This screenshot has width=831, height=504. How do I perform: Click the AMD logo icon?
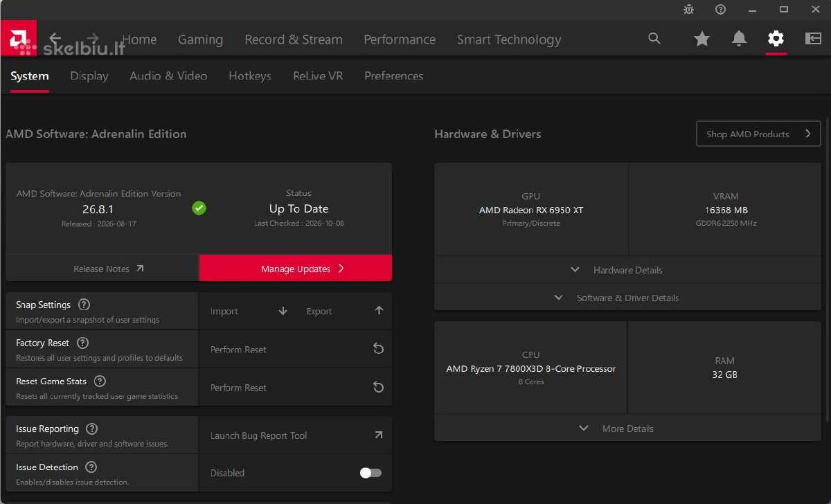19,38
